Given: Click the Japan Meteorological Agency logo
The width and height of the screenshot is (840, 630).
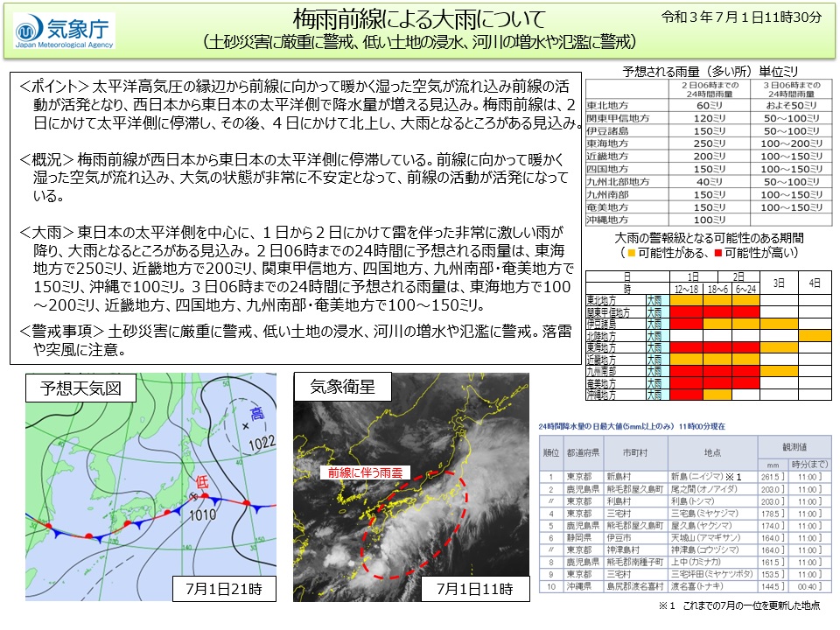Looking at the screenshot, I should click(64, 31).
